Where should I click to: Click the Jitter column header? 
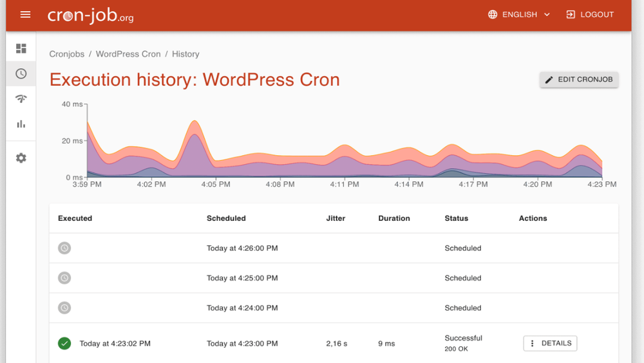pos(336,218)
